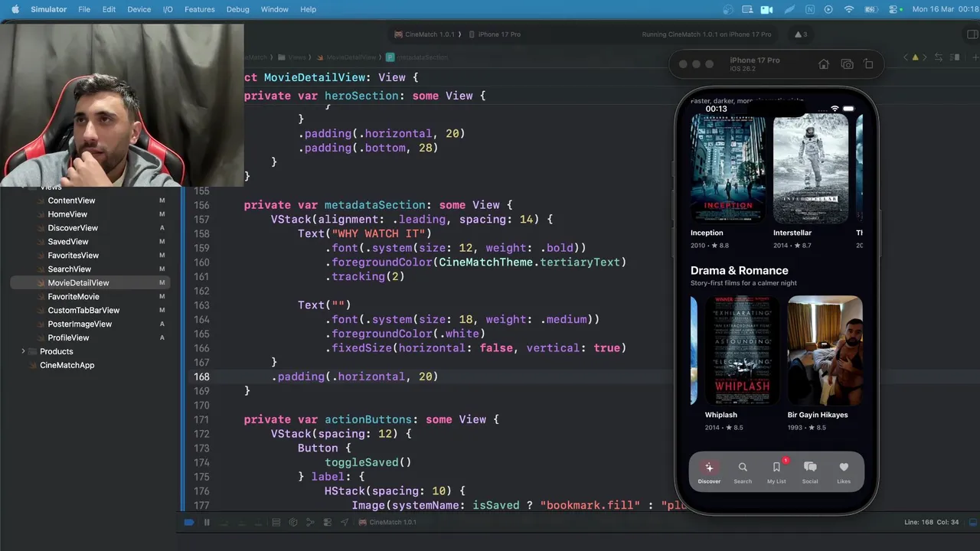This screenshot has width=980, height=551.
Task: Toggle code review arrows icon
Action: click(939, 57)
